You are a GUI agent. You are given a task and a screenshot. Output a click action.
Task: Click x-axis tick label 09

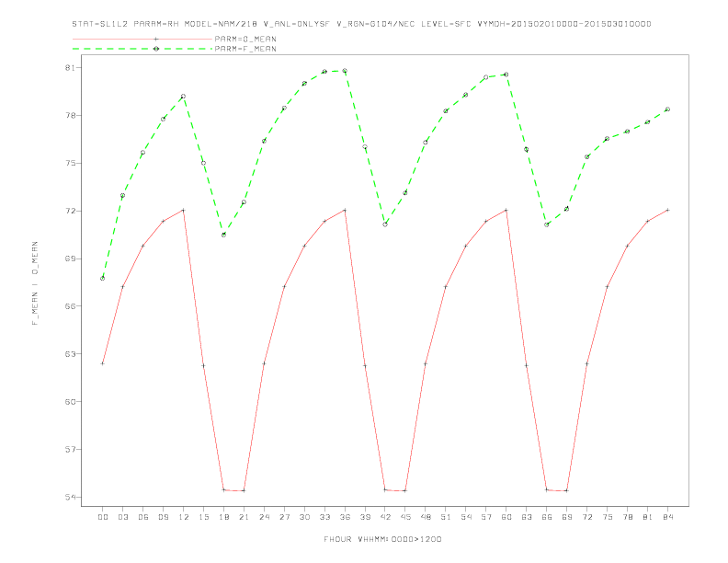pos(163,517)
